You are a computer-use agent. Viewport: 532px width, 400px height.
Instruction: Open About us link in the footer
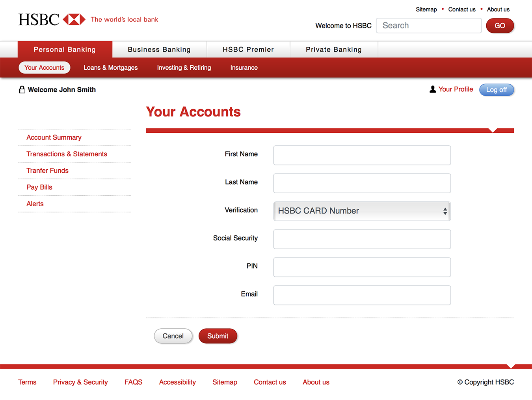click(x=316, y=382)
